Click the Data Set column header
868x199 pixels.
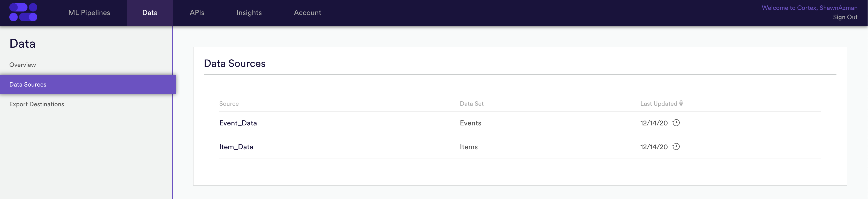472,104
